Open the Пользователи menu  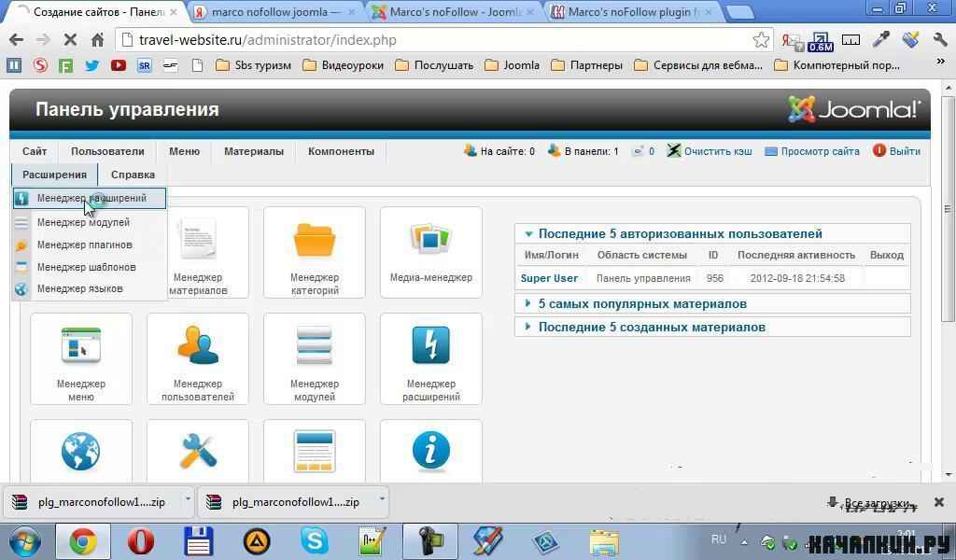[x=107, y=151]
